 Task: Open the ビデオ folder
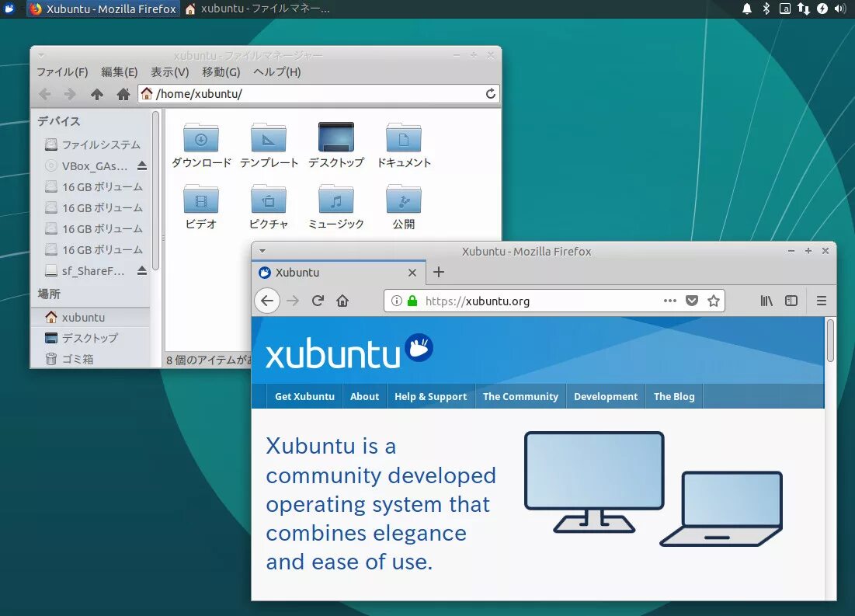(x=201, y=207)
